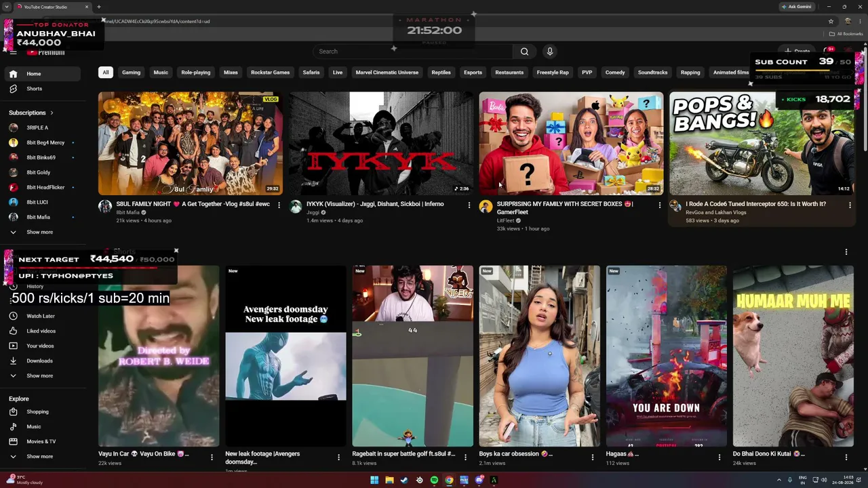Open 8bit Mafia channel avatar under video

click(105, 207)
